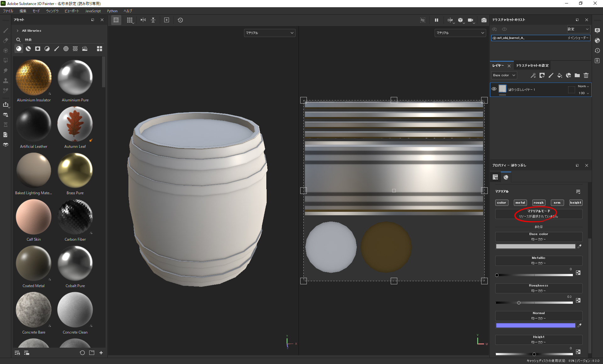Toggle horizontal symmetry mirror icon
Viewport: 603px width, 364px height.
pos(143,20)
